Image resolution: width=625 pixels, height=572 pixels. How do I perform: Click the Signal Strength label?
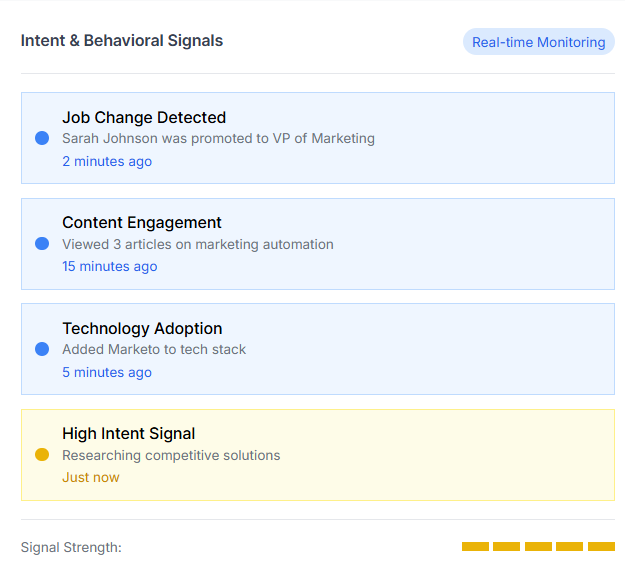(71, 547)
